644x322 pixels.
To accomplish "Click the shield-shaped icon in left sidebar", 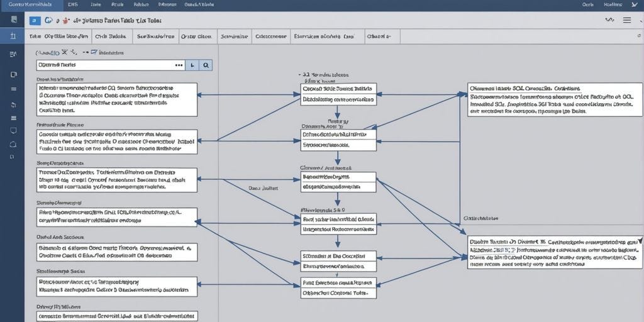I will pyautogui.click(x=13, y=131).
